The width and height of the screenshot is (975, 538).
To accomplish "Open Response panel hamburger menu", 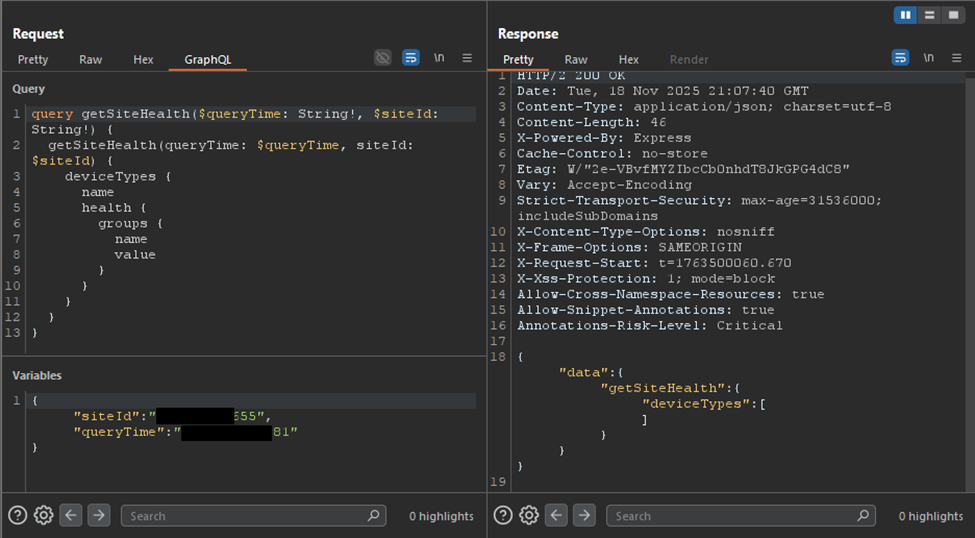I will (x=956, y=58).
